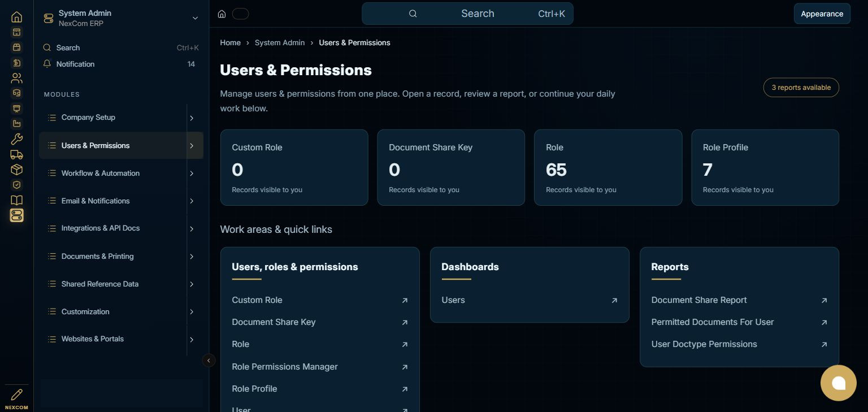Open the accounting currency icon in left rail
Screen dimensions: 868x412
17,63
